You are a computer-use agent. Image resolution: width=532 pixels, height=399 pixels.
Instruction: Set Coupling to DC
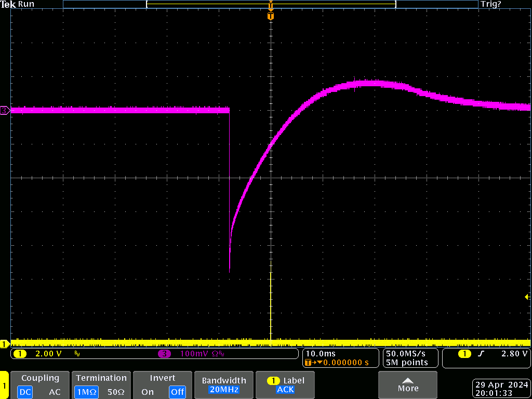(24, 392)
